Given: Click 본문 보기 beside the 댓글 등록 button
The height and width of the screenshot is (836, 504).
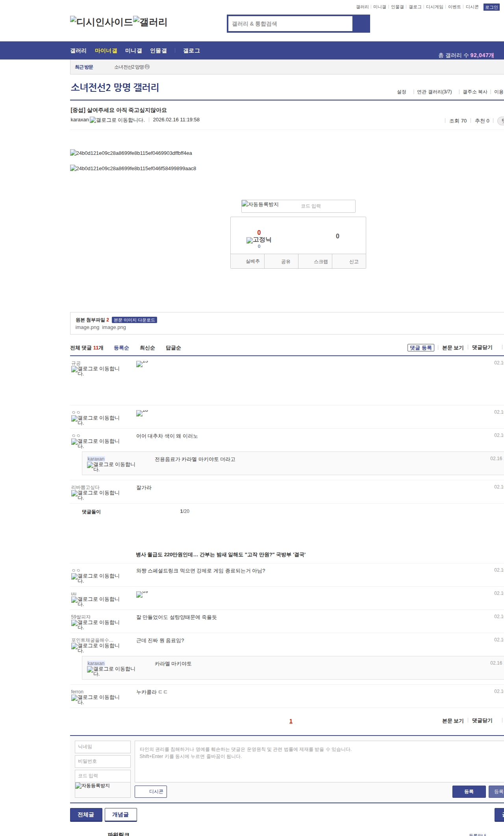Looking at the screenshot, I should (x=453, y=348).
